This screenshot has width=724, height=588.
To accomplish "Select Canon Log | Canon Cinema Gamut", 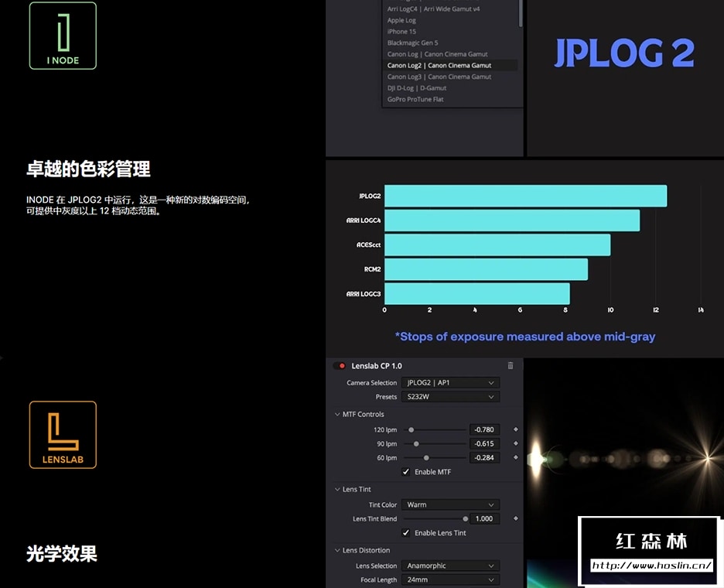I will [437, 54].
